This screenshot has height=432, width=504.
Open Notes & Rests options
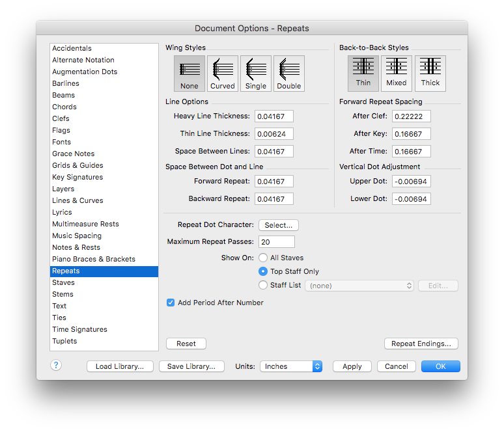click(104, 248)
